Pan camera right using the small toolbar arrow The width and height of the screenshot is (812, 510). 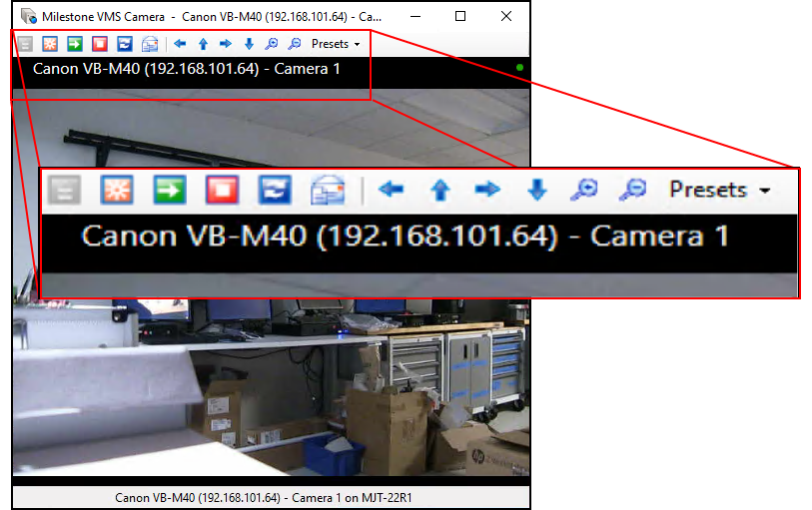(x=226, y=44)
